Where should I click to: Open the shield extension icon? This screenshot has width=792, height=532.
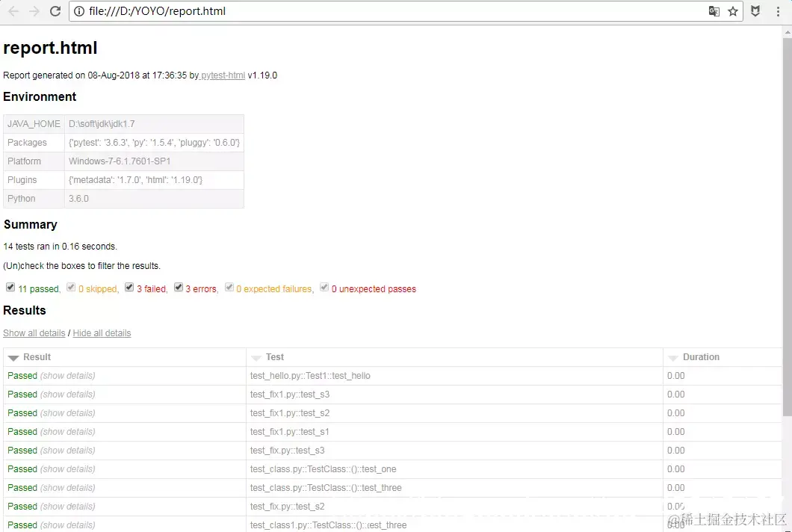coord(755,11)
